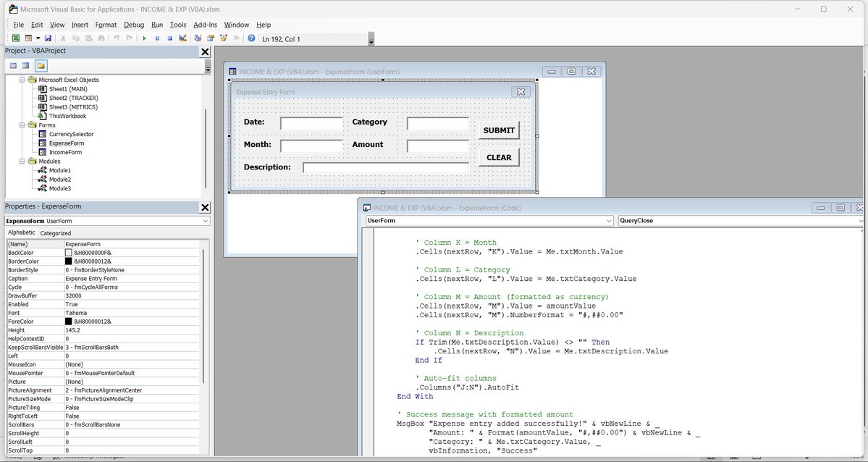Open Properties Window from toolbar icon
This screenshot has height=462, width=868.
pyautogui.click(x=211, y=38)
